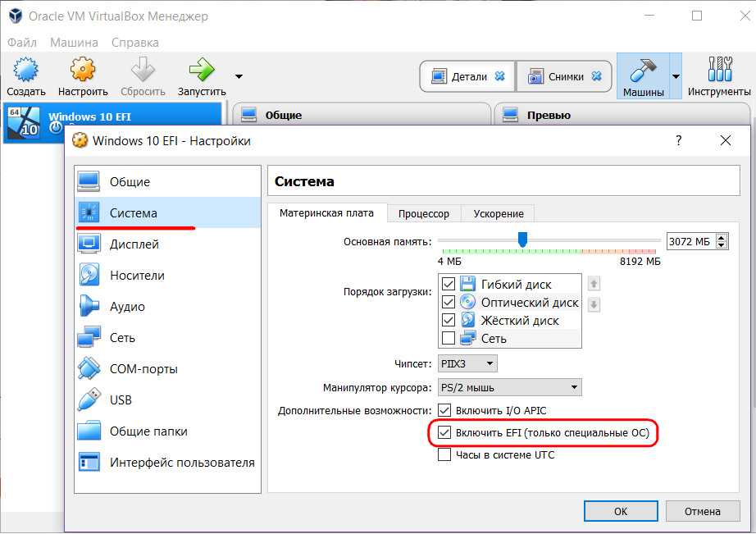Image resolution: width=756 pixels, height=534 pixels.
Task: Enable Часы в системе UTC checkbox
Action: point(445,454)
